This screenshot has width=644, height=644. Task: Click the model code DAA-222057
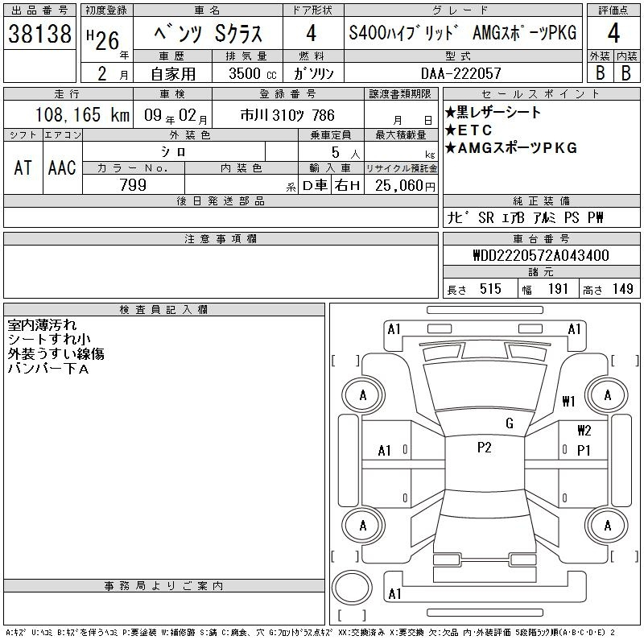(x=460, y=73)
